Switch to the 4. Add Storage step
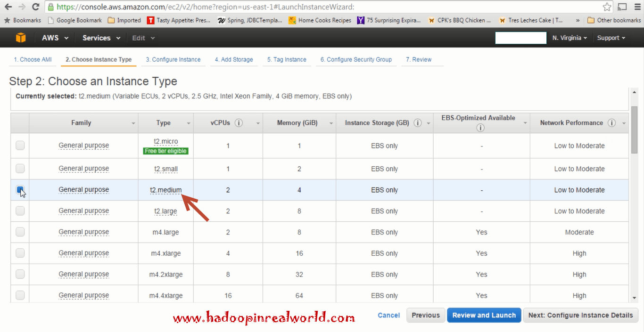644x332 pixels. click(234, 59)
